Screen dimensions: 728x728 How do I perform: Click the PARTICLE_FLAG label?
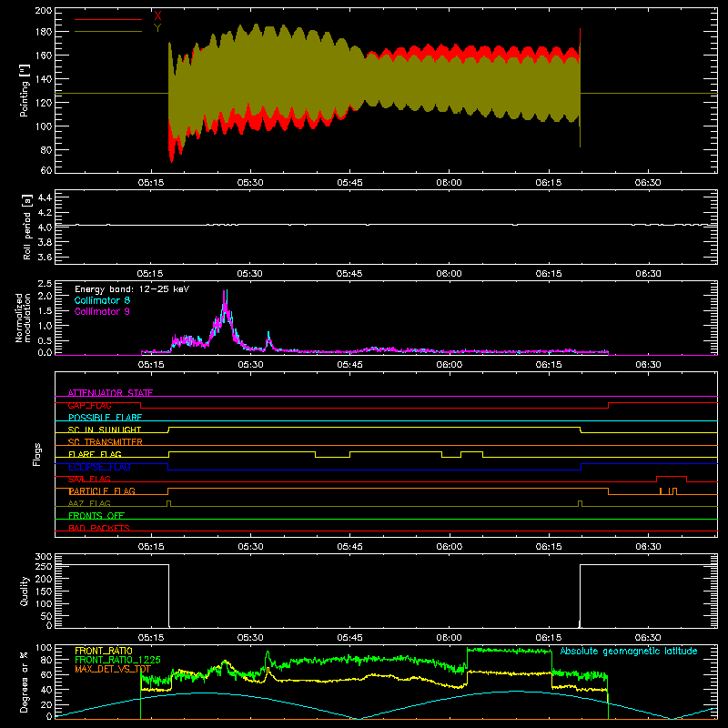[x=102, y=490]
